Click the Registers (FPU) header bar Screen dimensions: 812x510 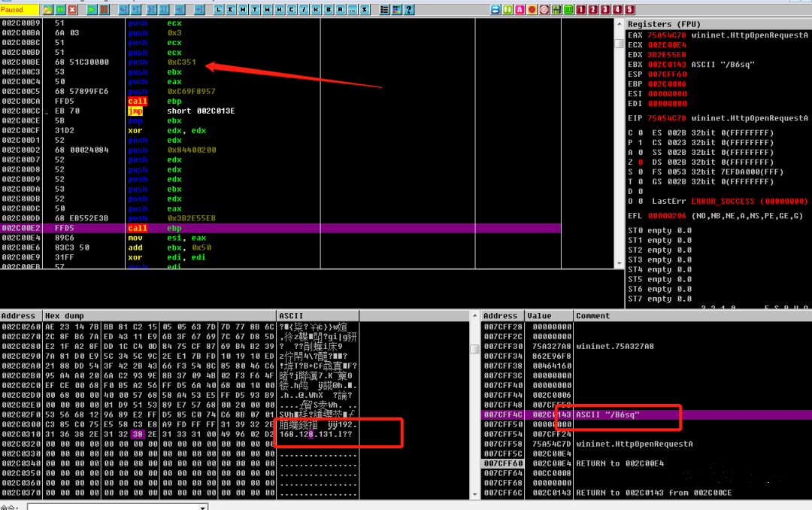pyautogui.click(x=719, y=24)
